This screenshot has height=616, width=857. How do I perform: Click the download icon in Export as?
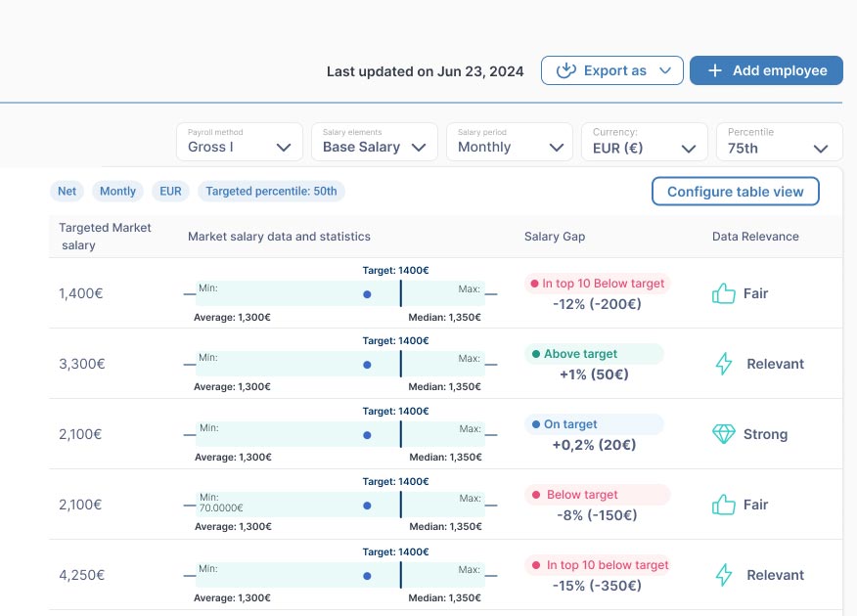pos(565,70)
